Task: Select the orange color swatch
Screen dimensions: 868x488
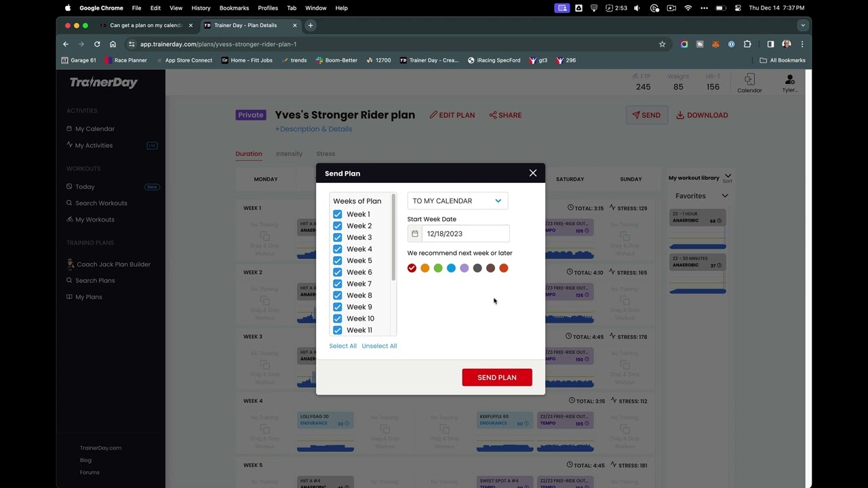Action: 425,268
